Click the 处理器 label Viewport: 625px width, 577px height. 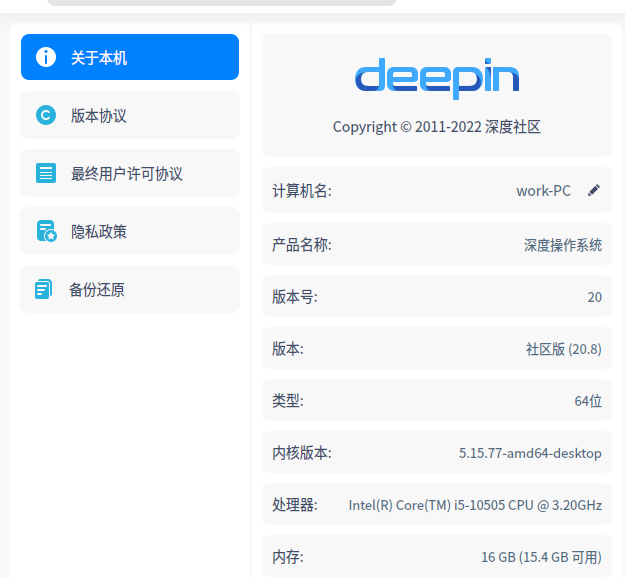point(295,505)
